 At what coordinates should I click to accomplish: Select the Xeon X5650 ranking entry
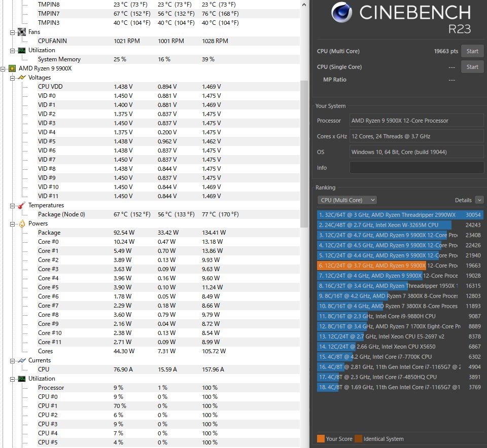400,347
